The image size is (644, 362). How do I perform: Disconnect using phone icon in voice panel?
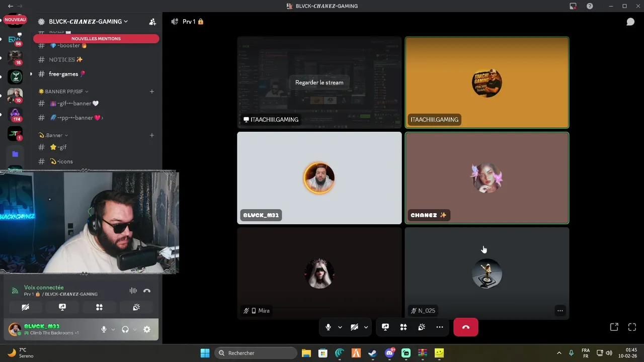tap(147, 291)
